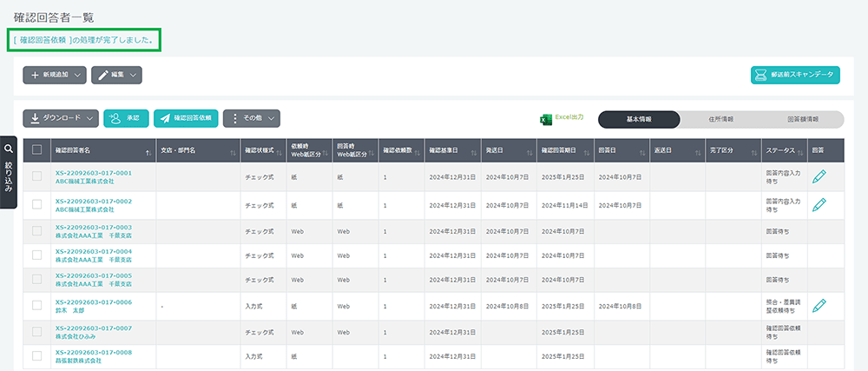Expand the ダウンロード dropdown
Viewport: 868px width, 371px height.
(x=60, y=118)
